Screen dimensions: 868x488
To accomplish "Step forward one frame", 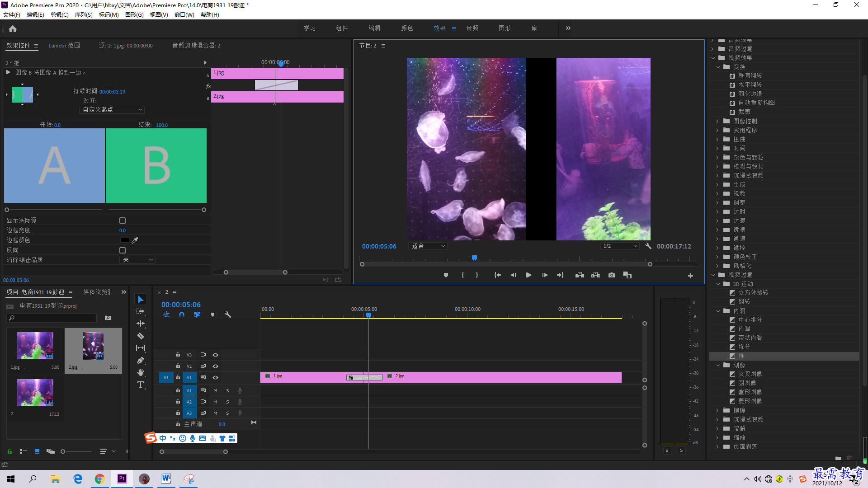I will coord(545,275).
